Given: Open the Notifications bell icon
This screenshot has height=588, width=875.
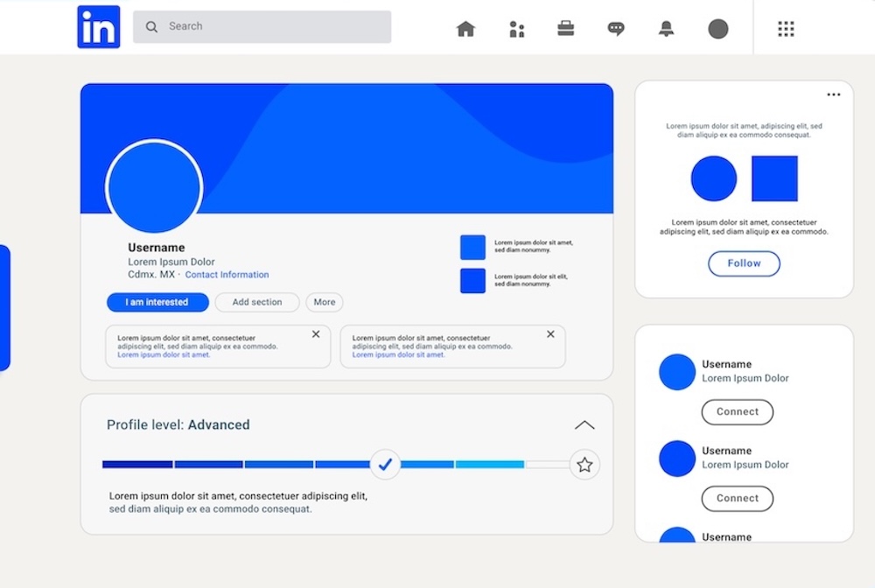Looking at the screenshot, I should point(667,29).
